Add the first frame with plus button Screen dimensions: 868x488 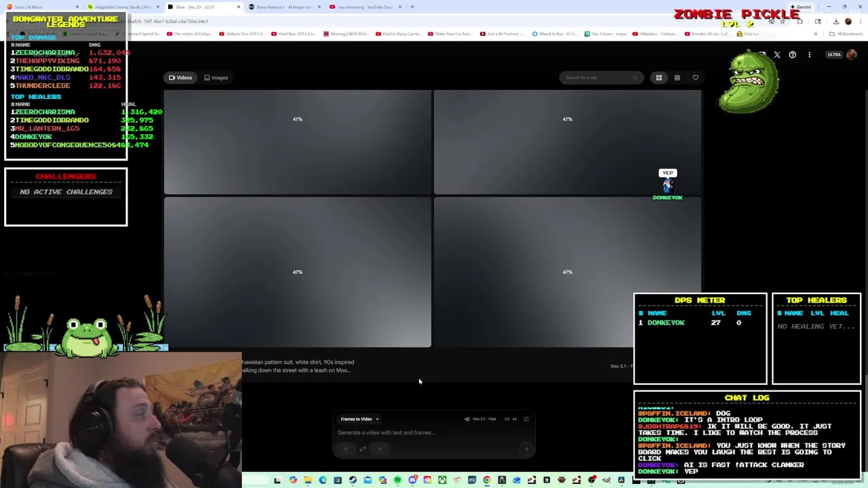click(346, 449)
